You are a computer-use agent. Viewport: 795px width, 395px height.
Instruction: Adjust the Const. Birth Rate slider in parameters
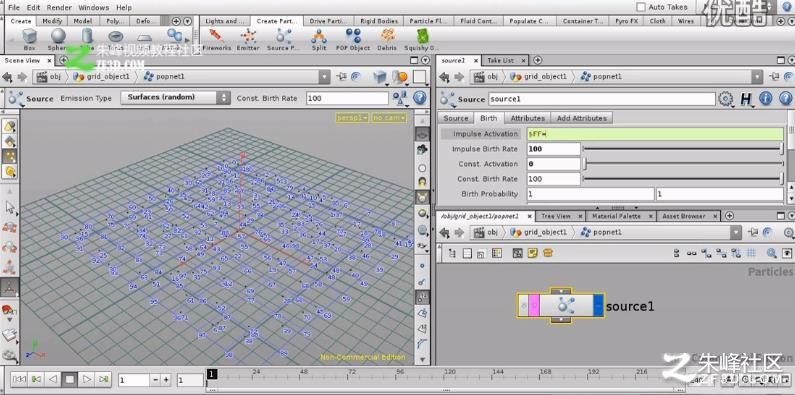(683, 178)
